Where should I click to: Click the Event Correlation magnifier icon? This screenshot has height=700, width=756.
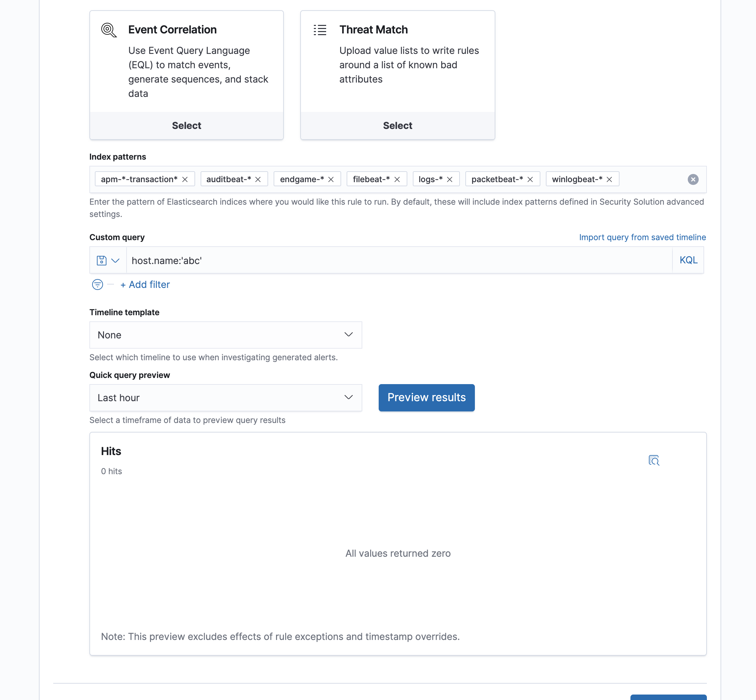109,30
